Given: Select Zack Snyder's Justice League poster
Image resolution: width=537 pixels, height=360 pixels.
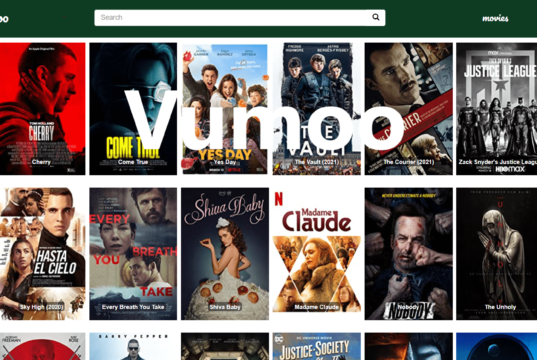Looking at the screenshot, I should [x=497, y=109].
